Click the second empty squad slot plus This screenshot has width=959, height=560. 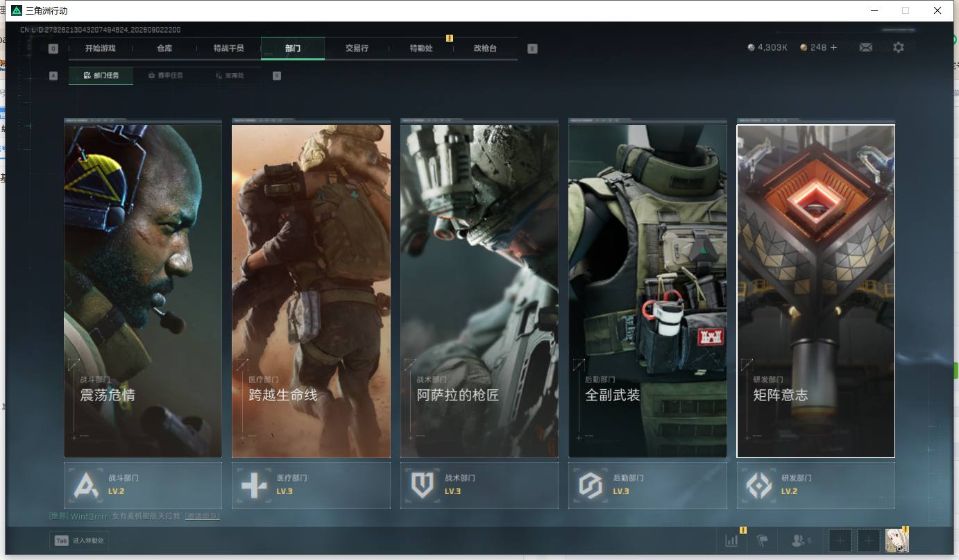[868, 540]
